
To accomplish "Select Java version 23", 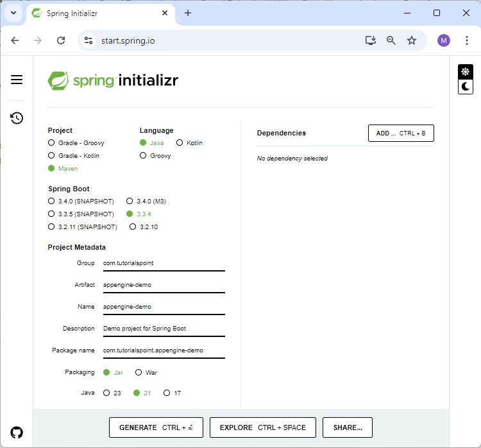I will coord(112,393).
